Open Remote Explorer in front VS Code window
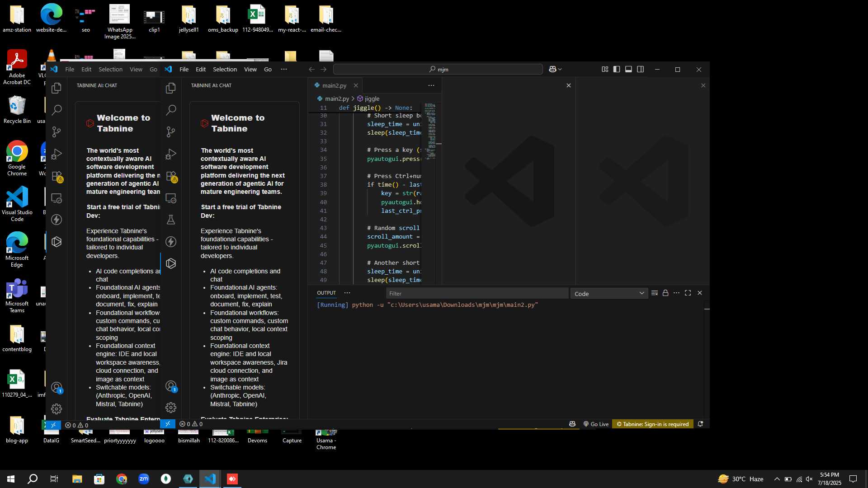Viewport: 868px width, 488px height. point(171,198)
